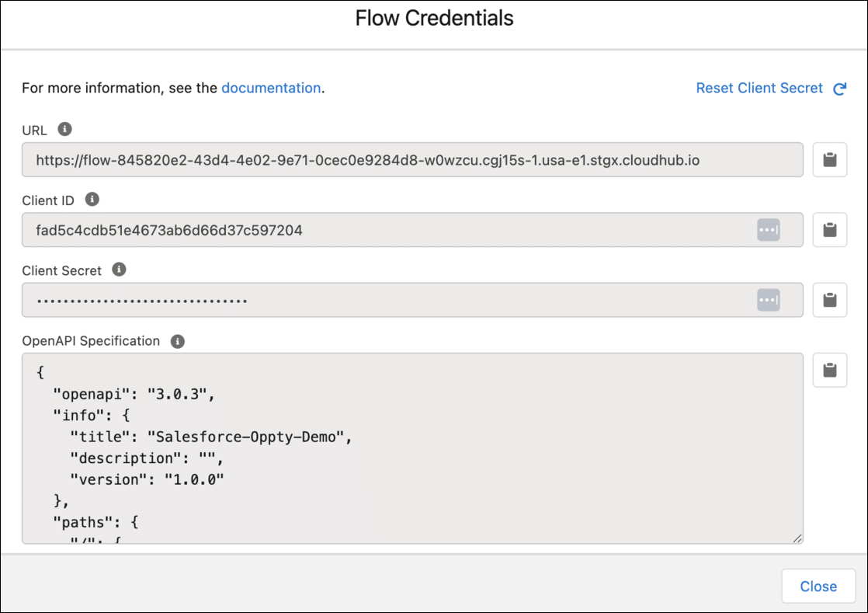Image resolution: width=868 pixels, height=613 pixels.
Task: Close the Flow Credentials dialog
Action: coord(818,587)
